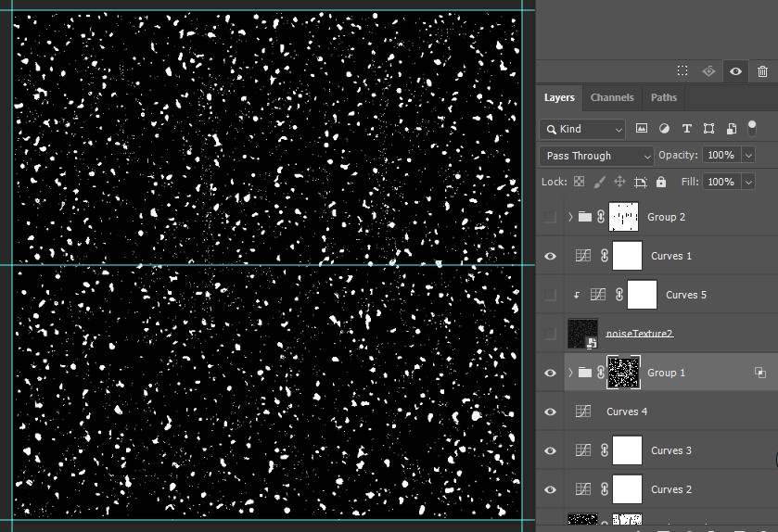Open the Opacity slider dropdown arrow
Image resolution: width=778 pixels, height=532 pixels.
(x=748, y=156)
